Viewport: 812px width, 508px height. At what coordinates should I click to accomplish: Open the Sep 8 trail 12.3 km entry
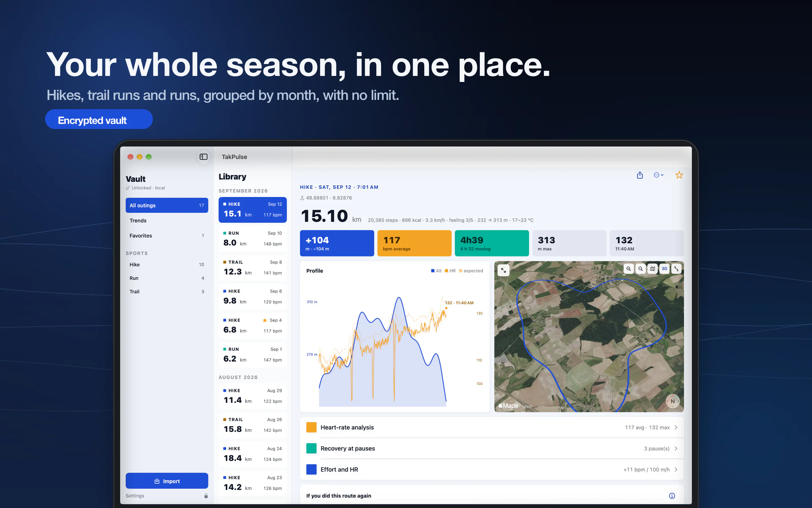pyautogui.click(x=253, y=268)
